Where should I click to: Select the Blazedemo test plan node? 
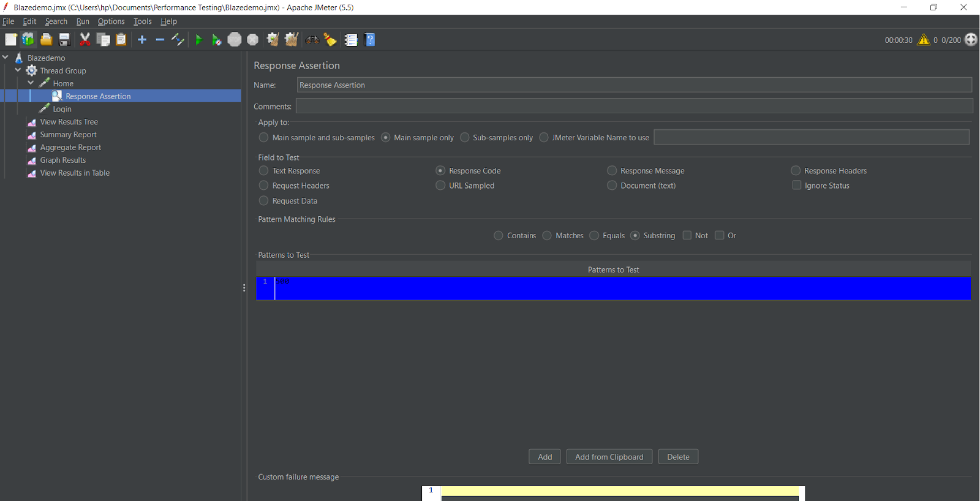tap(46, 58)
